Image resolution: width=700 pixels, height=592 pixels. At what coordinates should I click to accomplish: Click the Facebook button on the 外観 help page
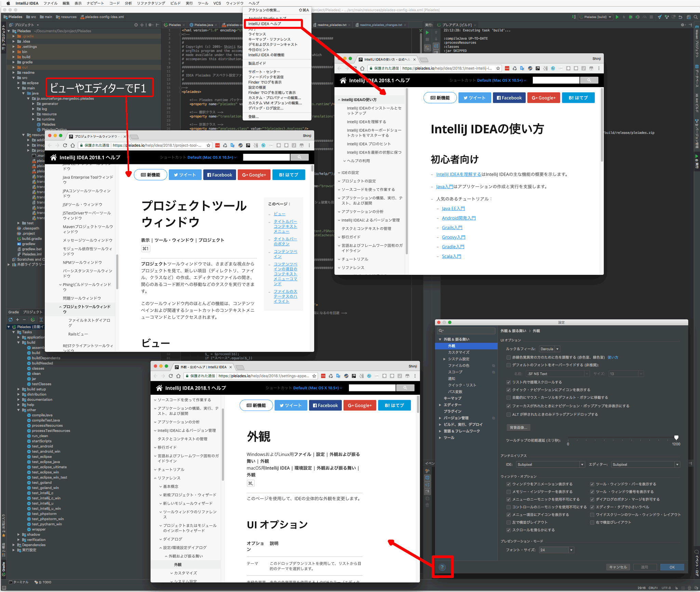325,405
